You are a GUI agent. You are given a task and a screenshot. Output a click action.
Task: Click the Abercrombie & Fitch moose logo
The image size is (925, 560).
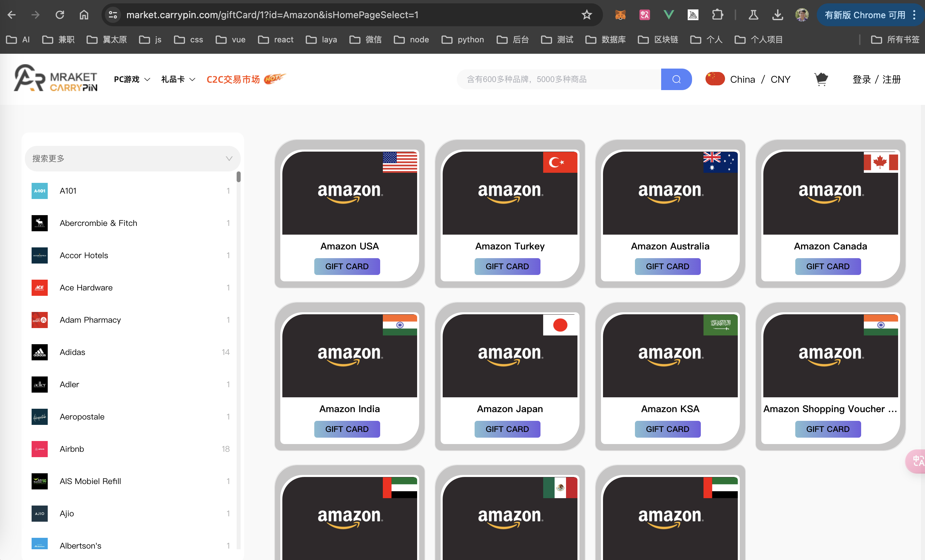tap(39, 223)
